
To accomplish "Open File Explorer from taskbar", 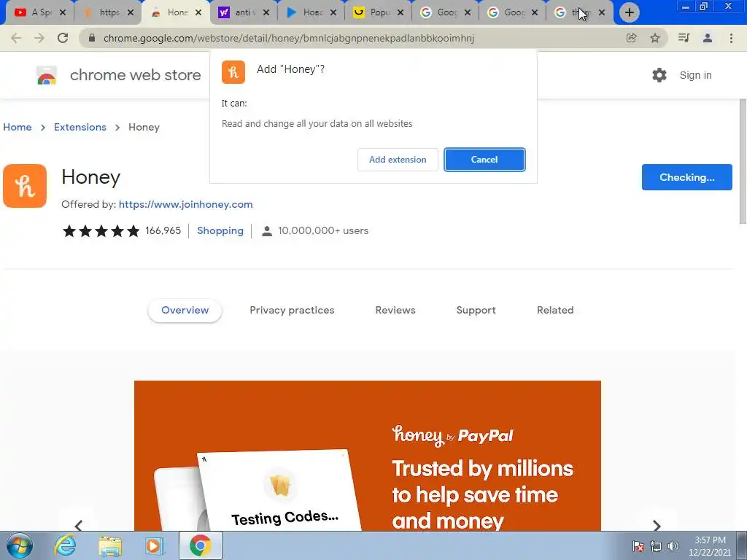I will (x=110, y=545).
